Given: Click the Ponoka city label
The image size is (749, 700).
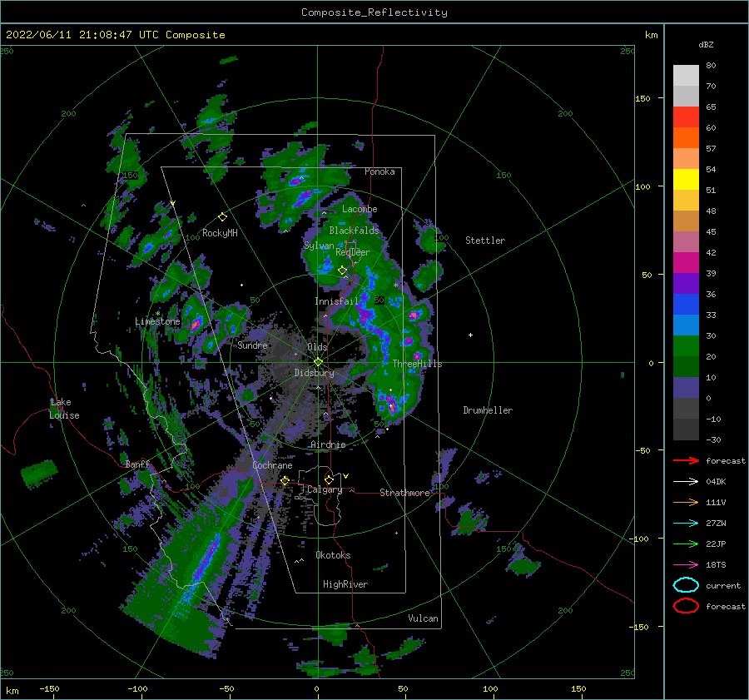Looking at the screenshot, I should (x=379, y=171).
